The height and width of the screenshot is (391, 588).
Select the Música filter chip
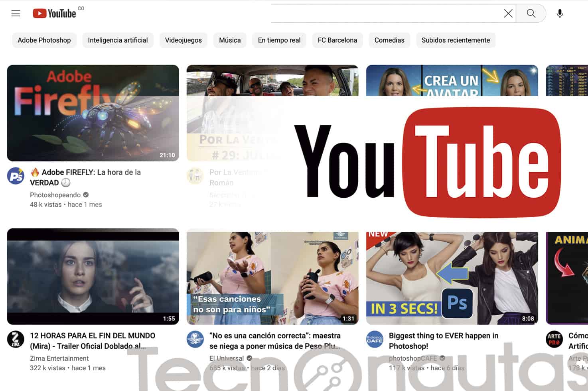pos(230,40)
